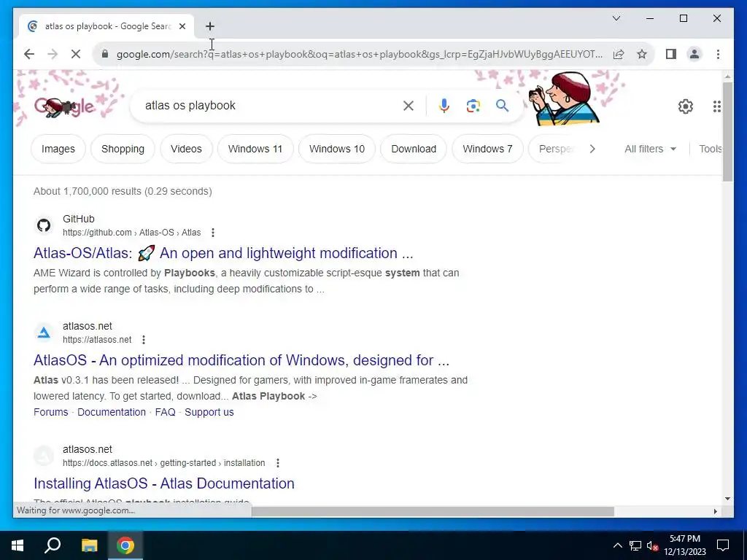Select the Download filter chip
Screen dimensions: 747x560
pos(414,149)
